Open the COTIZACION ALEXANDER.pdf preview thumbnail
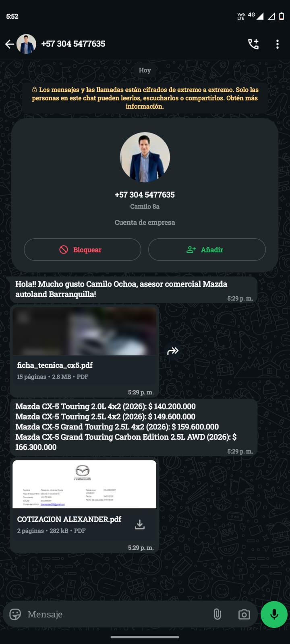Image resolution: width=290 pixels, height=644 pixels. [x=85, y=484]
